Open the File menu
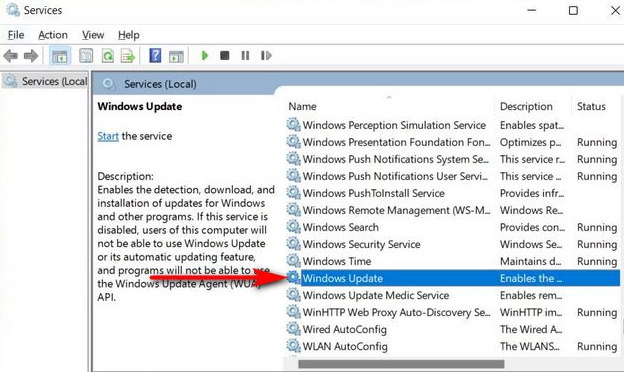624x372 pixels. click(16, 35)
